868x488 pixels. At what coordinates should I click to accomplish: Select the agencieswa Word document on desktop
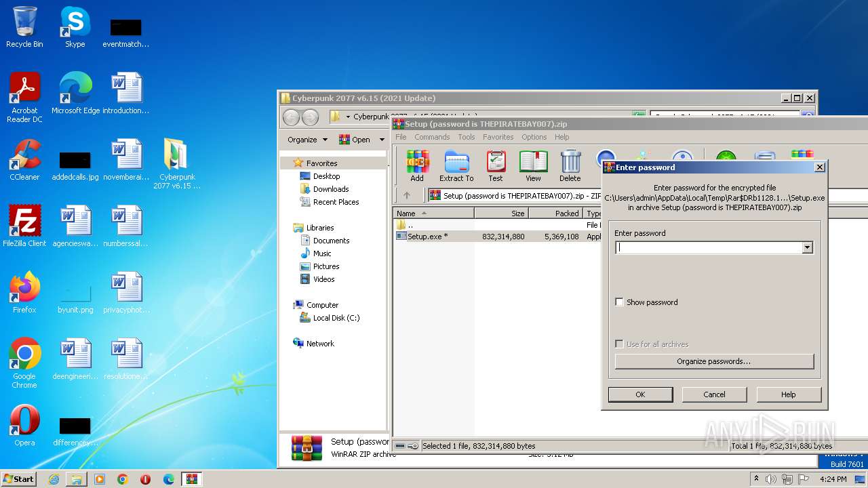pyautogui.click(x=75, y=226)
